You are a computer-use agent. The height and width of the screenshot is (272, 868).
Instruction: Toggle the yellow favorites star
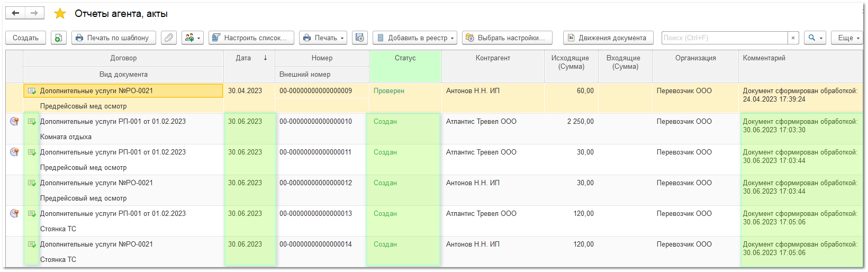click(x=60, y=14)
